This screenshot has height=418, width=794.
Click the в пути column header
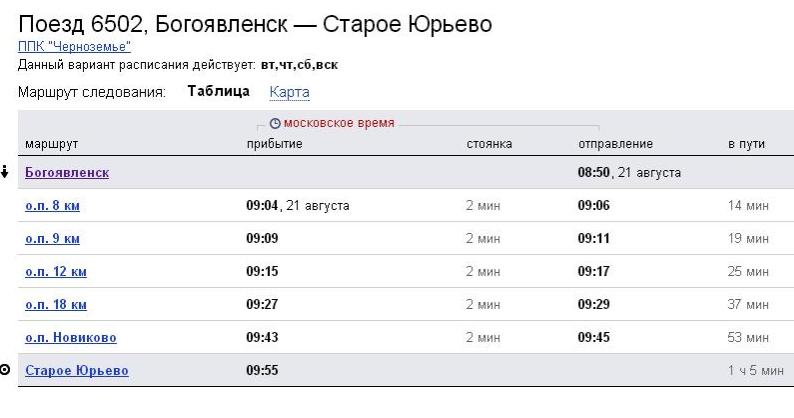click(x=745, y=145)
